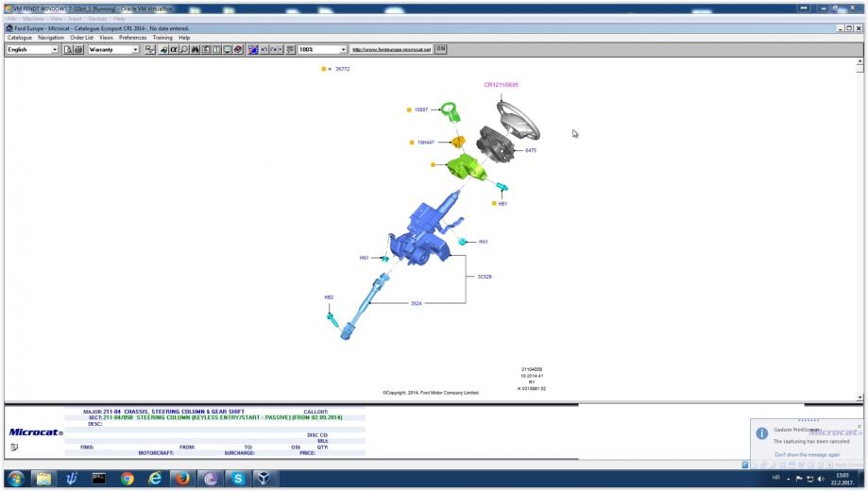Viewport: 868px width, 491px height.
Task: Expand arrow next to redo icon
Action: (281, 50)
